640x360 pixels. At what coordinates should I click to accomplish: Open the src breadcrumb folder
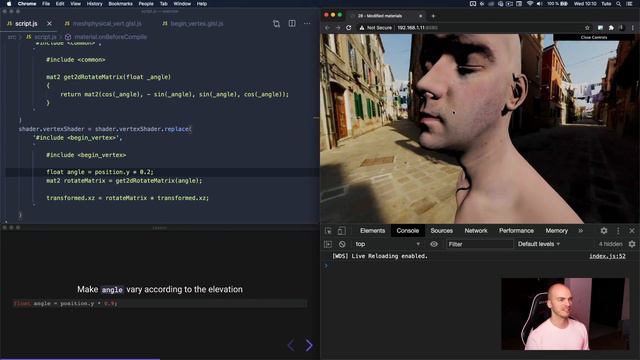[12, 37]
